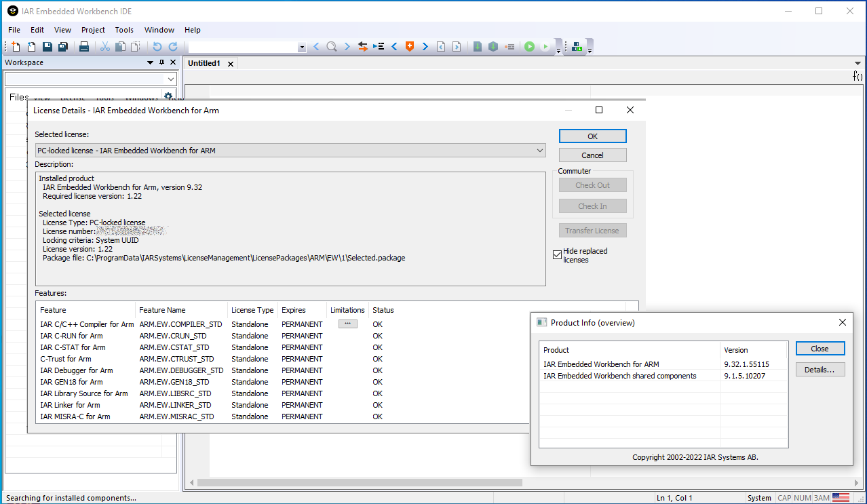867x504 pixels.
Task: Expand the last toolbar overflow options arrow
Action: (590, 50)
